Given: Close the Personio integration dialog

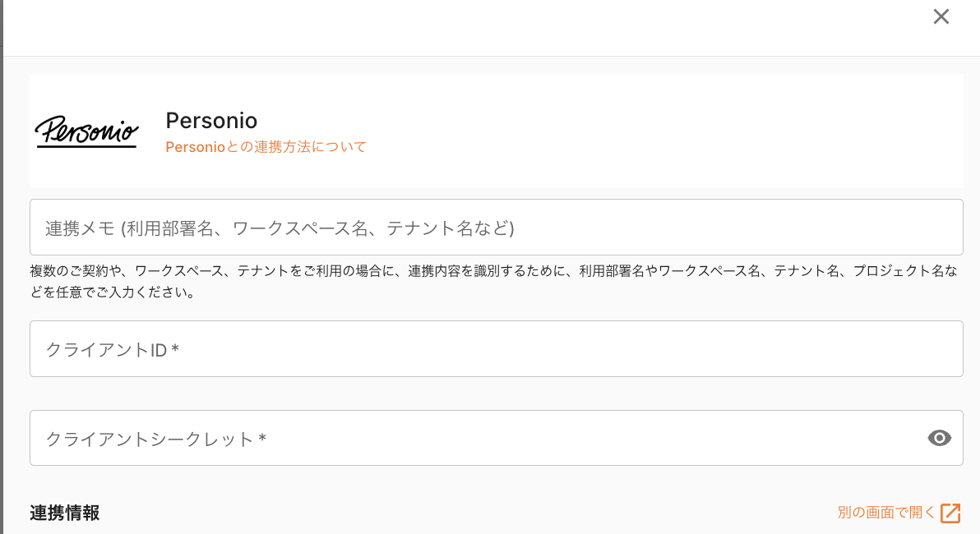Looking at the screenshot, I should pyautogui.click(x=941, y=17).
